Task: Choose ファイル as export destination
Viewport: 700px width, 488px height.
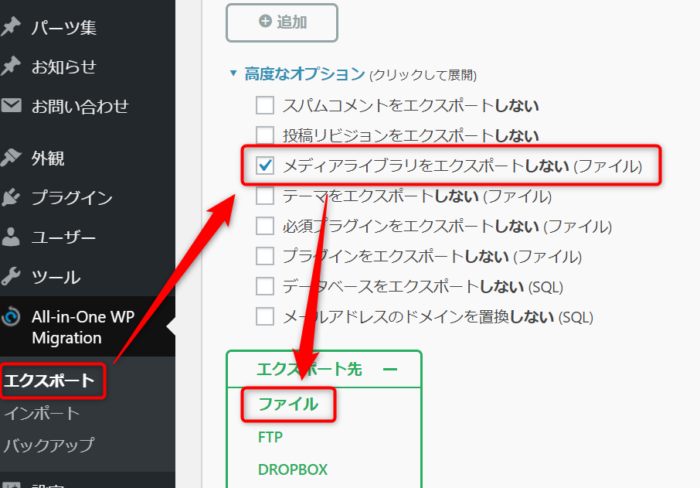Action: (288, 404)
